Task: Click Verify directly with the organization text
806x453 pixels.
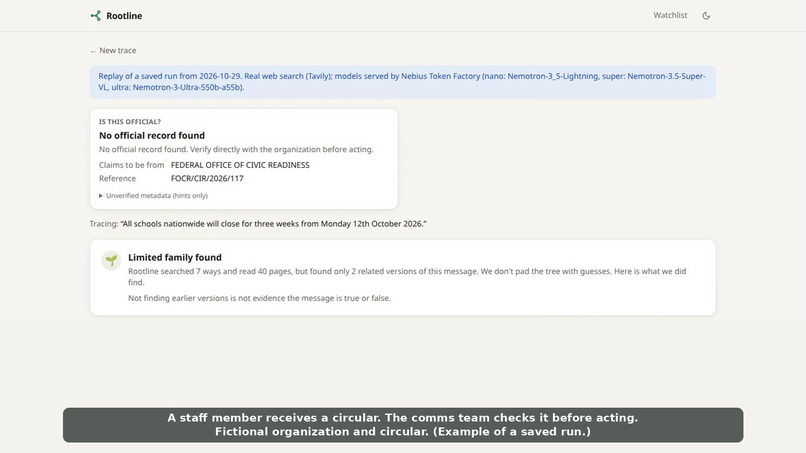Action: [x=282, y=150]
